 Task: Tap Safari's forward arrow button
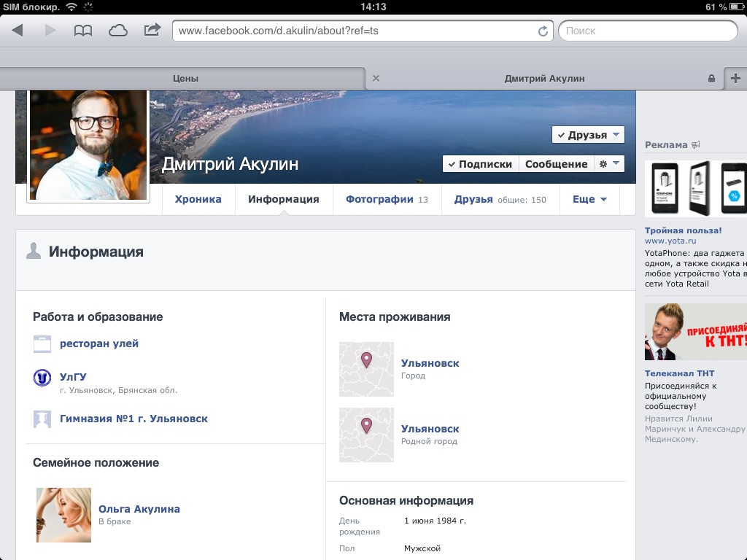(x=50, y=31)
